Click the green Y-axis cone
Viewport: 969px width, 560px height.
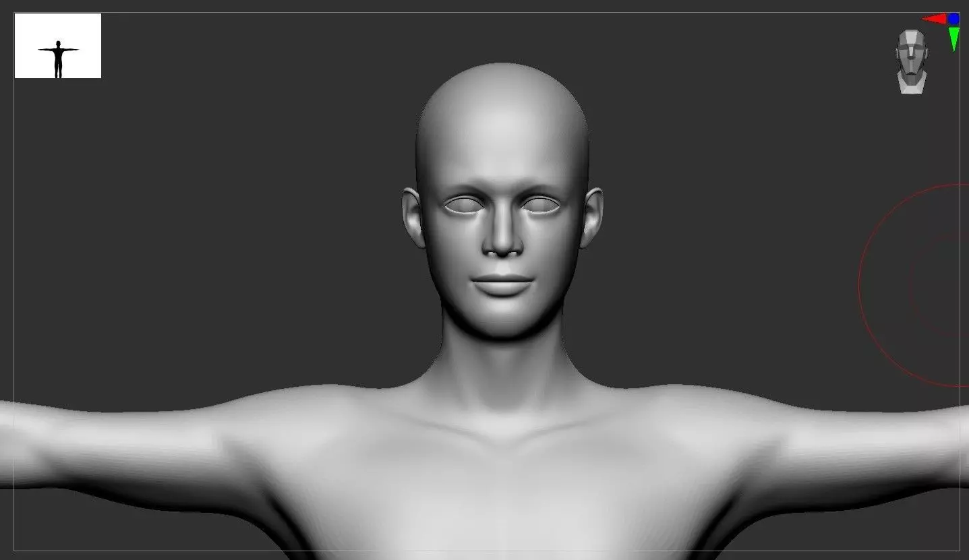pyautogui.click(x=953, y=39)
